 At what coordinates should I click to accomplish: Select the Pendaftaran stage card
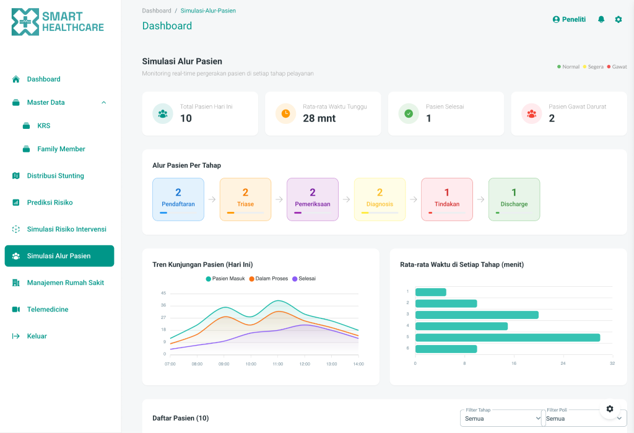tap(178, 199)
